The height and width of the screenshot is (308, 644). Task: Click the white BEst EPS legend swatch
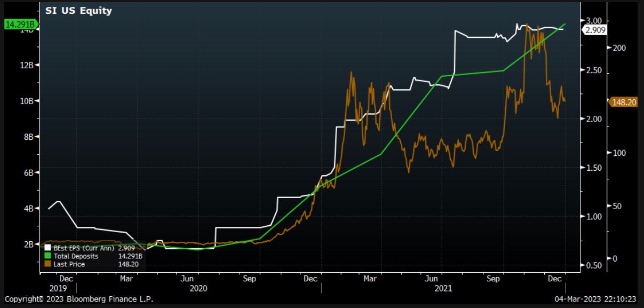47,248
